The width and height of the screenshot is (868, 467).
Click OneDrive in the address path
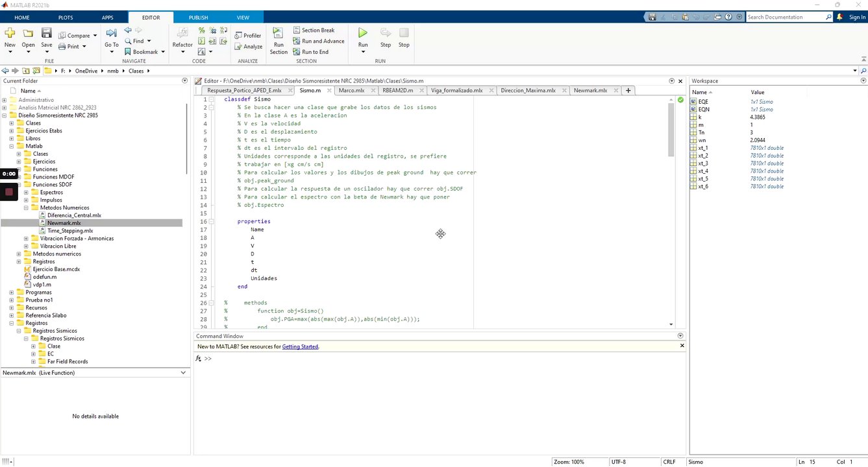coord(86,71)
